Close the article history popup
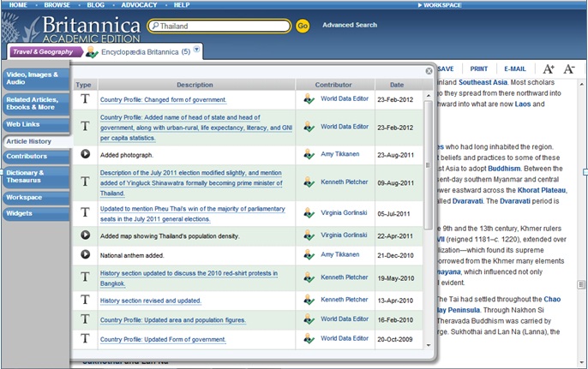 [429, 71]
